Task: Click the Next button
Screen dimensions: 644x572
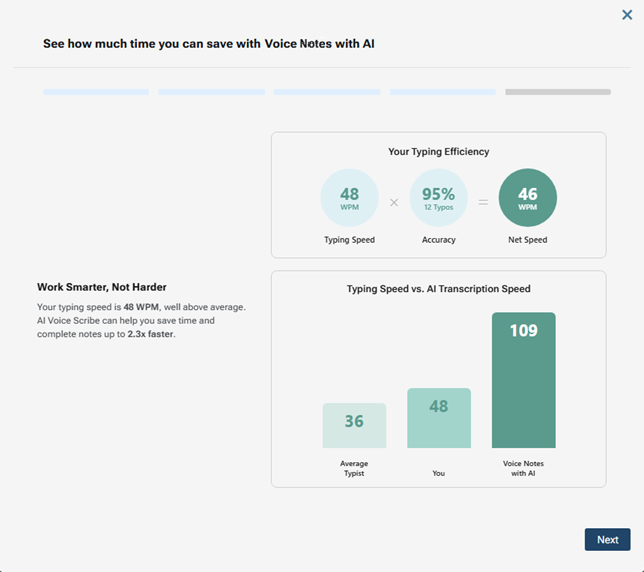Action: pyautogui.click(x=607, y=539)
